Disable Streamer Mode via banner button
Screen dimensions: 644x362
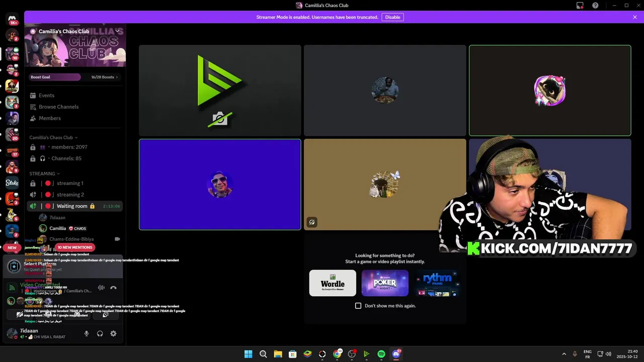coord(392,17)
